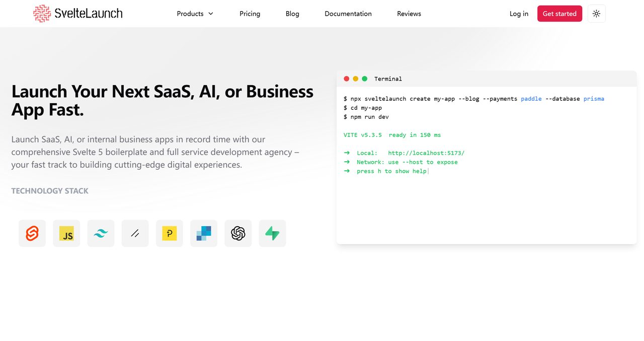Go to the Blog nav item
This screenshot has height=341, width=644.
tap(292, 14)
